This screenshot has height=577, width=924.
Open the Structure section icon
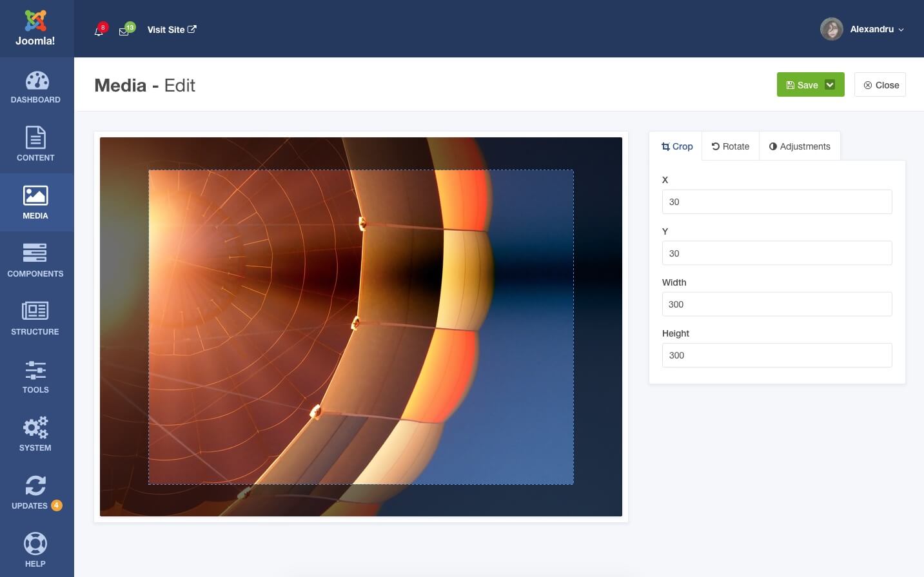(x=35, y=312)
